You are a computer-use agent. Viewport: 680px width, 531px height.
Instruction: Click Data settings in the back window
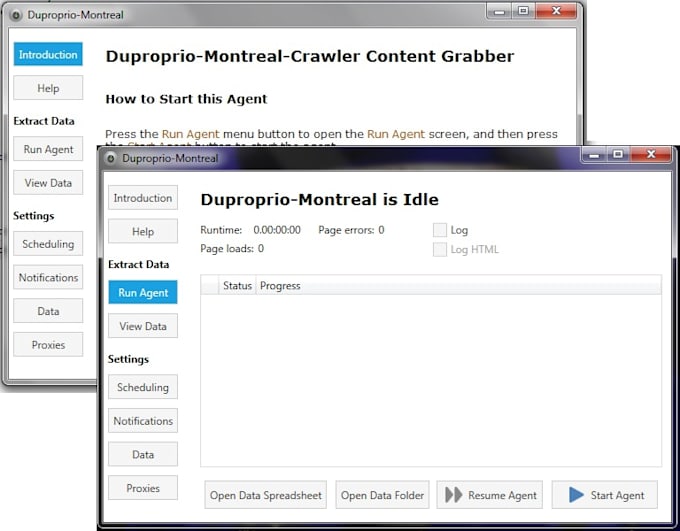tap(48, 311)
